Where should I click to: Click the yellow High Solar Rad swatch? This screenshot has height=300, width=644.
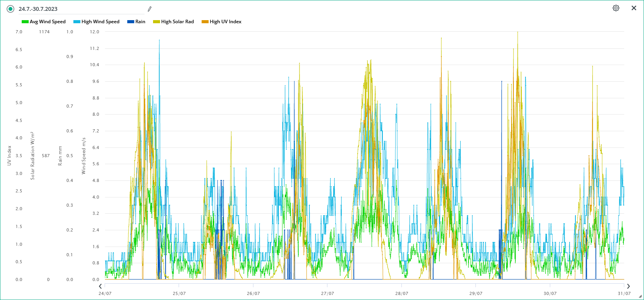(x=157, y=22)
